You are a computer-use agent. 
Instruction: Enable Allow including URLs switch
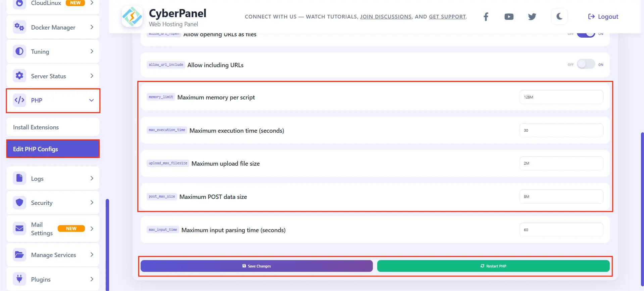coord(586,64)
